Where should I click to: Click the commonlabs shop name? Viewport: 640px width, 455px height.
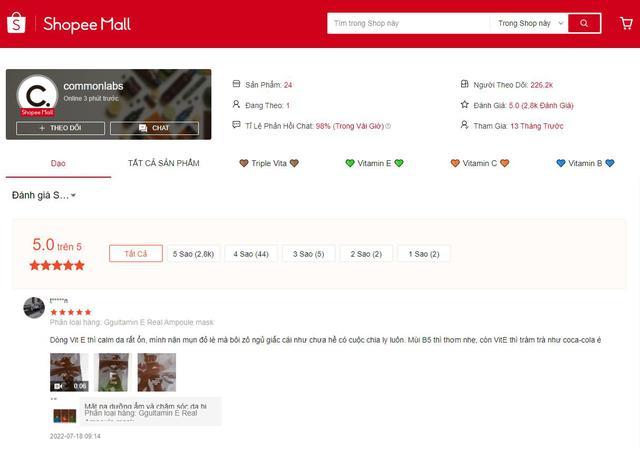click(x=93, y=86)
